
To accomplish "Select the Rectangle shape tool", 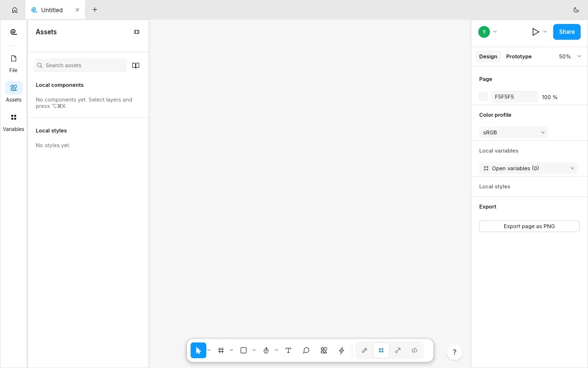I will pos(244,350).
